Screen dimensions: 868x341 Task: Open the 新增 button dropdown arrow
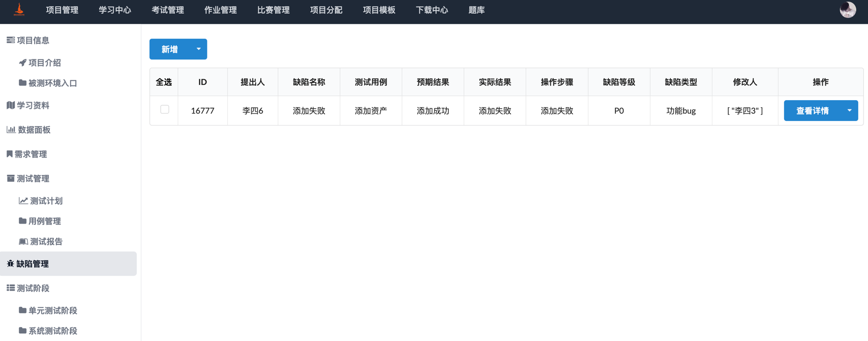(199, 49)
